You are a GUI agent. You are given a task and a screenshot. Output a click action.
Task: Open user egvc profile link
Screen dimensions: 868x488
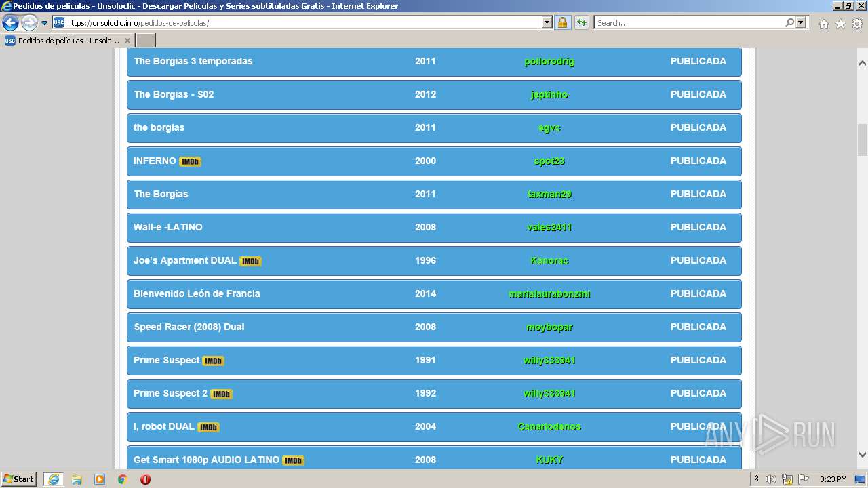coord(549,127)
